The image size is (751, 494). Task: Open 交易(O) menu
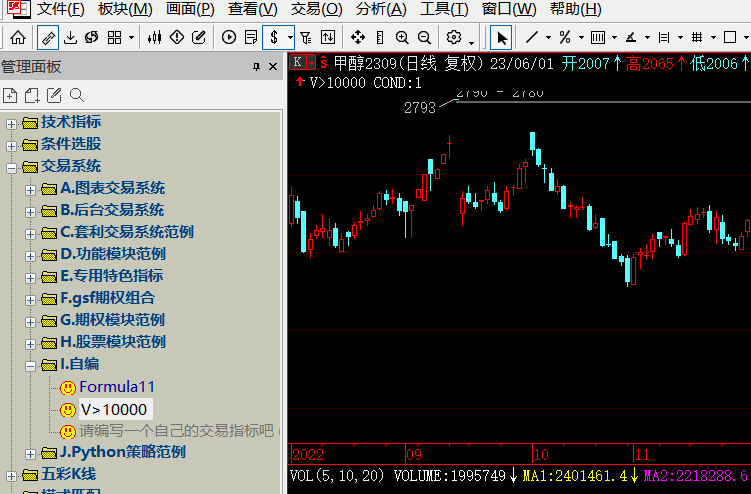coord(317,9)
